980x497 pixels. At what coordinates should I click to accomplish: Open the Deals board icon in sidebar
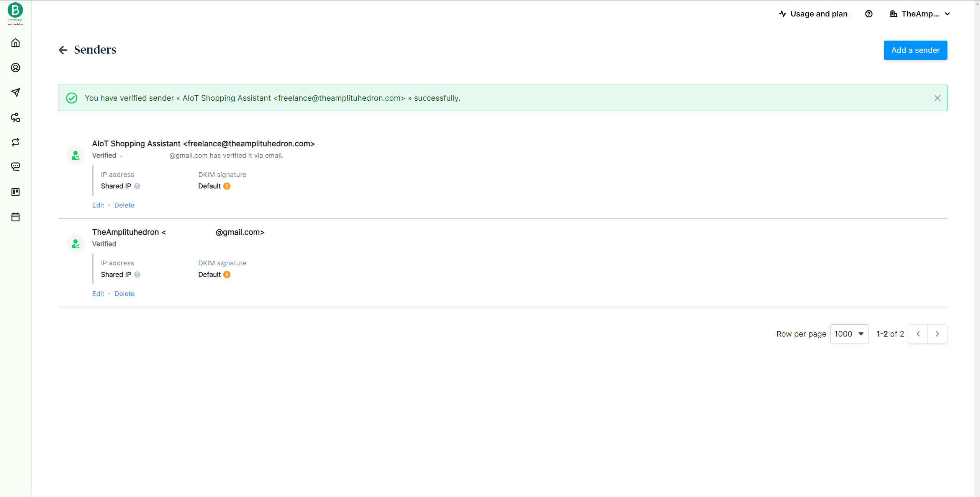pyautogui.click(x=15, y=192)
